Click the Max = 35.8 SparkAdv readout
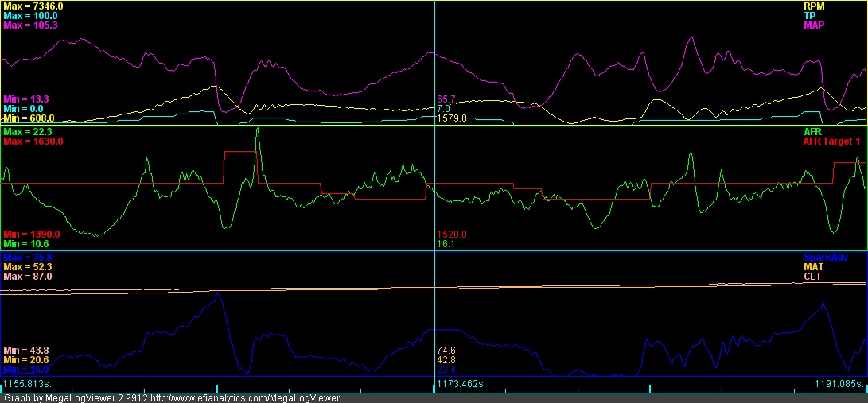This screenshot has height=403, width=868. click(28, 258)
